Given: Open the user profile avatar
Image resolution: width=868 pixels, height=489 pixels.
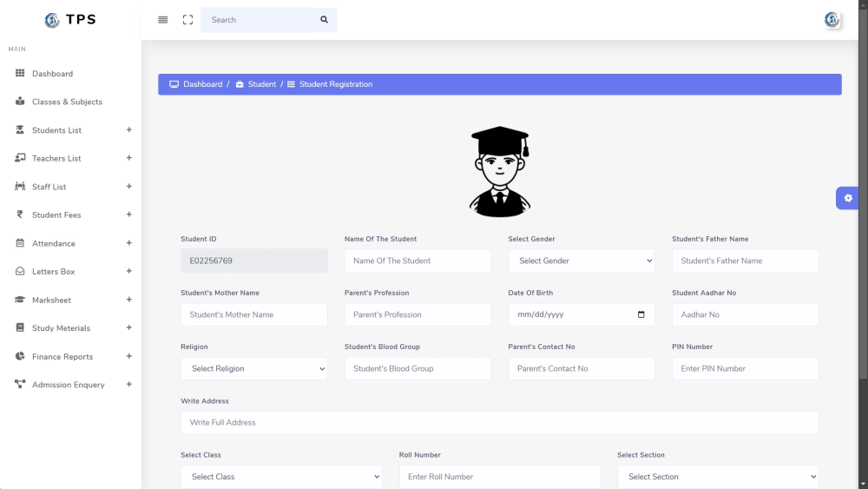Looking at the screenshot, I should (832, 20).
